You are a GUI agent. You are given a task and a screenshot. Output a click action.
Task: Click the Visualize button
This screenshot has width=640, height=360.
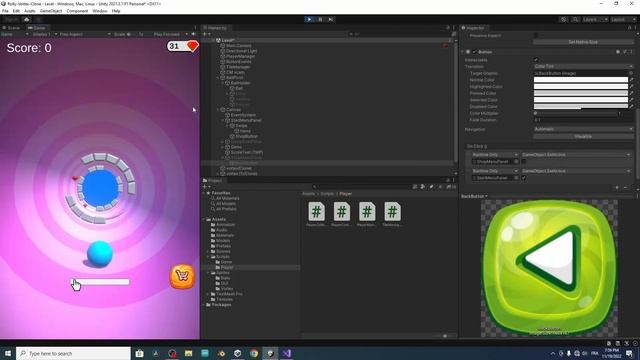583,136
